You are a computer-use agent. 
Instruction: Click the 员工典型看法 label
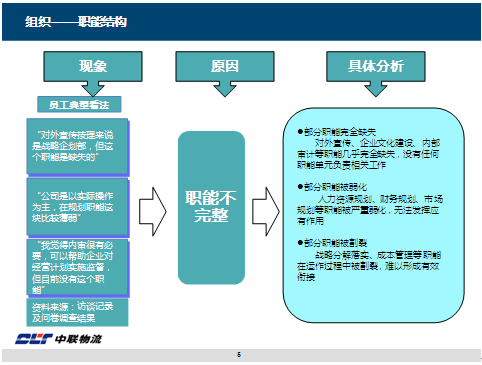pos(79,105)
